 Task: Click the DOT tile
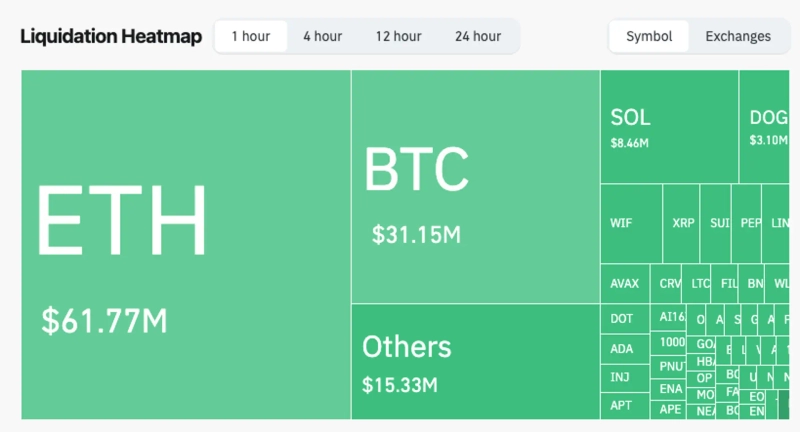(x=624, y=319)
